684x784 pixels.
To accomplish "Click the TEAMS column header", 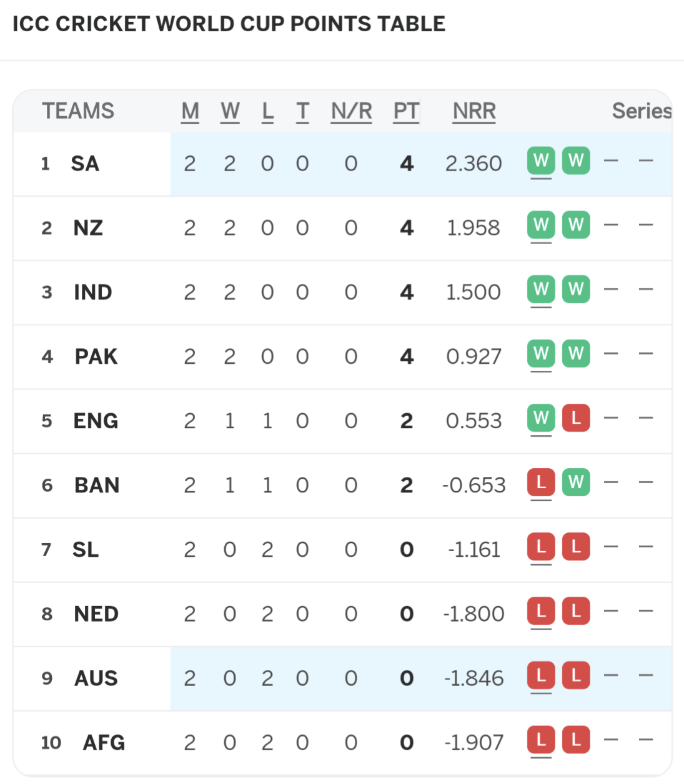I will click(78, 111).
